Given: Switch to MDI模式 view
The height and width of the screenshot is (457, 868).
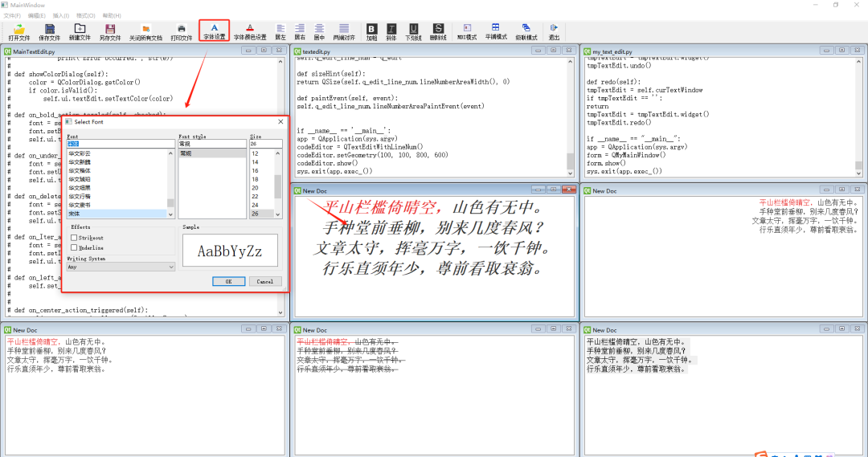Looking at the screenshot, I should tap(467, 31).
